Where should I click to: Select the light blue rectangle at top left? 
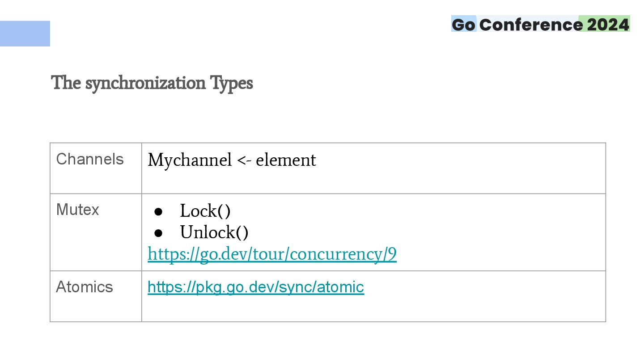tap(25, 34)
